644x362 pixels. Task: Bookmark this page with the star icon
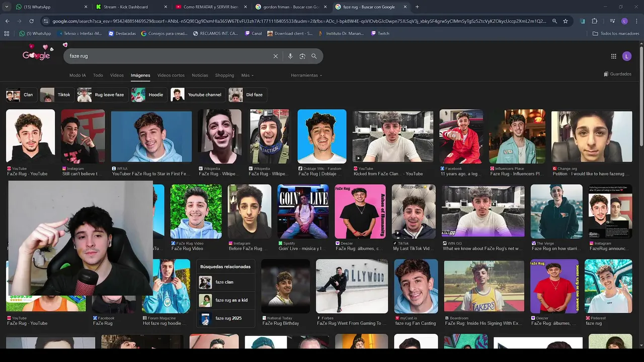[x=566, y=21]
